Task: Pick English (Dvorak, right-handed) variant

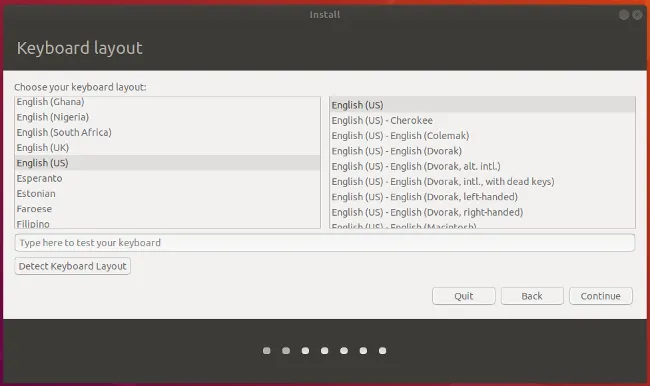Action: [483, 213]
